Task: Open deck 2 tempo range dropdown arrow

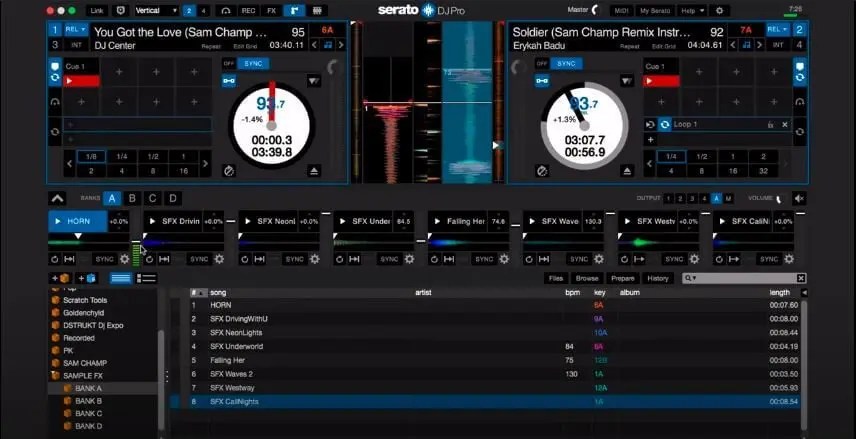Action: point(627,81)
